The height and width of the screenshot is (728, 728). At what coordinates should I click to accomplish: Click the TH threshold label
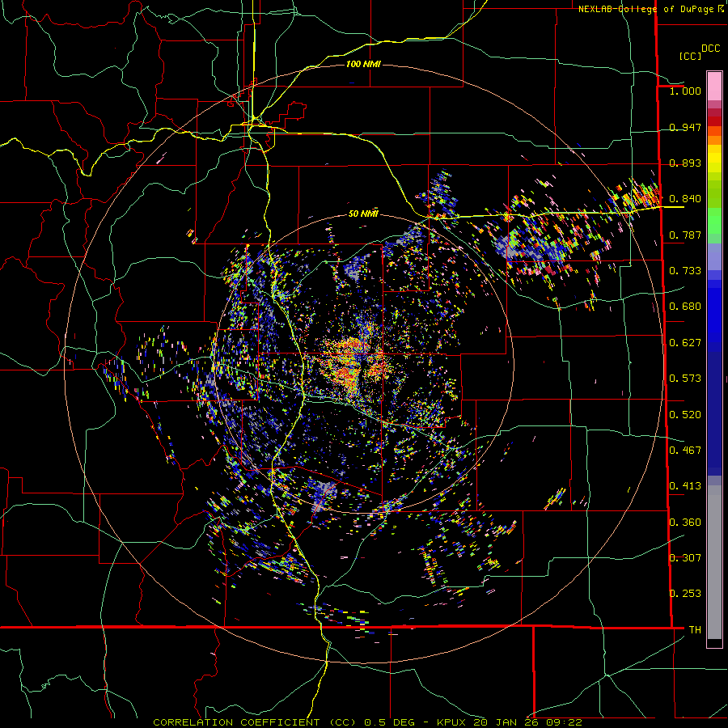(695, 630)
